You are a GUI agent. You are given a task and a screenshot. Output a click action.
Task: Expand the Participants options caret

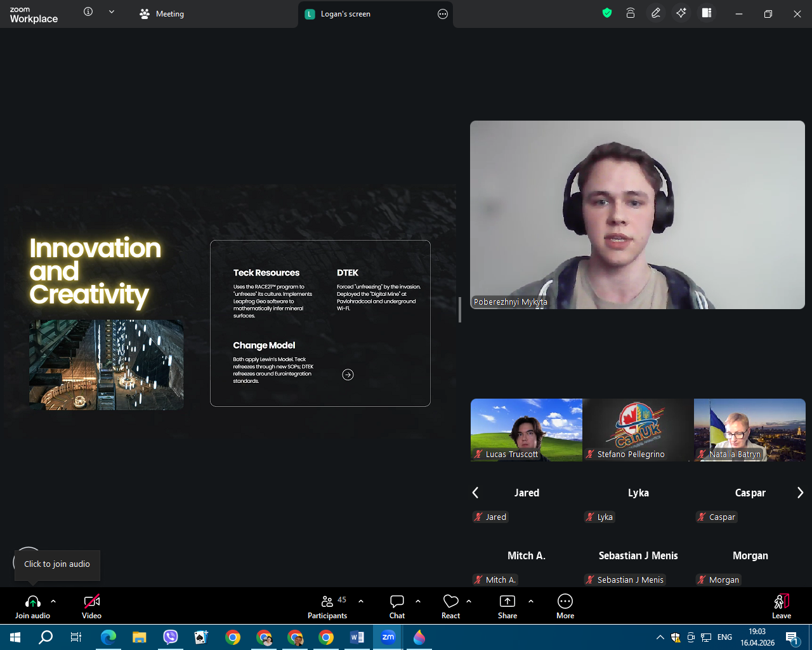point(361,601)
